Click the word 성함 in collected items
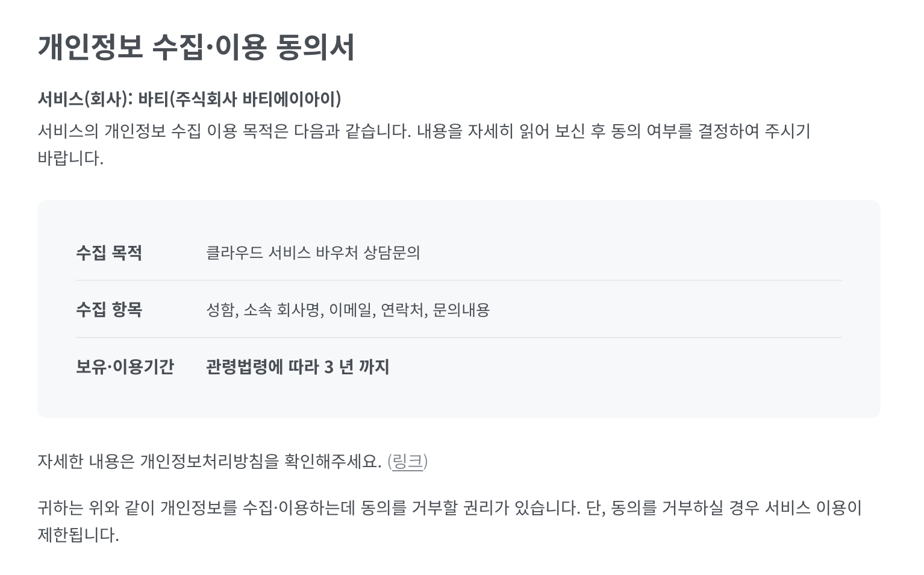The width and height of the screenshot is (924, 575). (x=220, y=310)
